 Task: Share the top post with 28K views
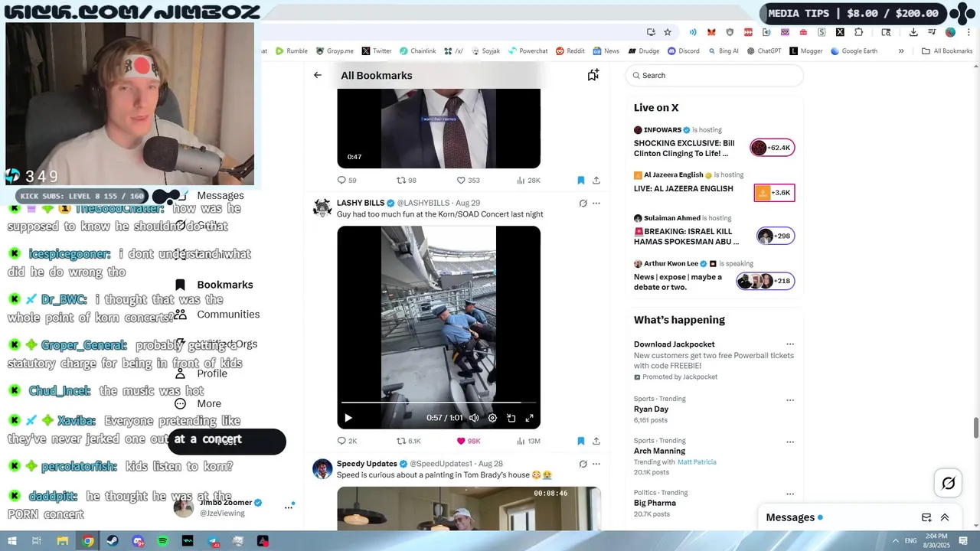596,181
